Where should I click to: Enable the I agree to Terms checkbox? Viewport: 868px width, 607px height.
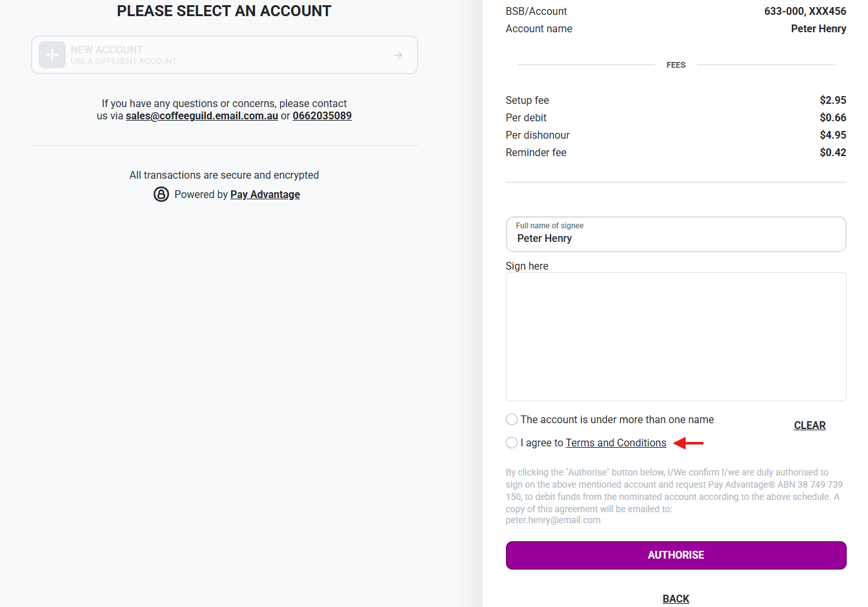tap(512, 443)
